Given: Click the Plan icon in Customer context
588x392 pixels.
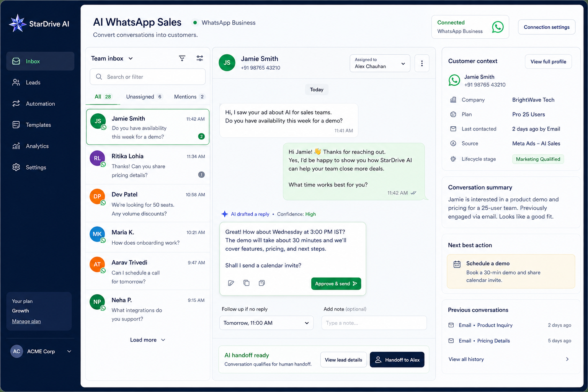Looking at the screenshot, I should click(x=453, y=114).
